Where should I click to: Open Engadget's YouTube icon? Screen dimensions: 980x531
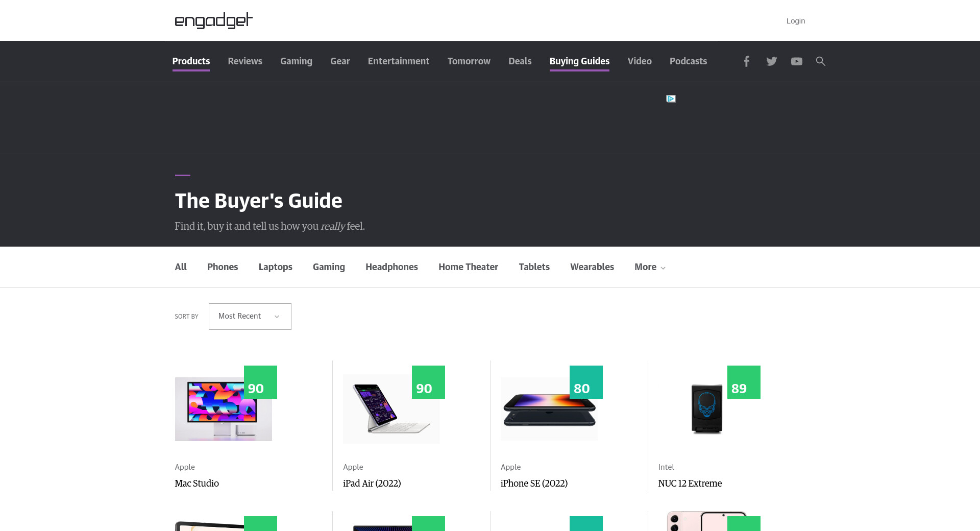796,61
